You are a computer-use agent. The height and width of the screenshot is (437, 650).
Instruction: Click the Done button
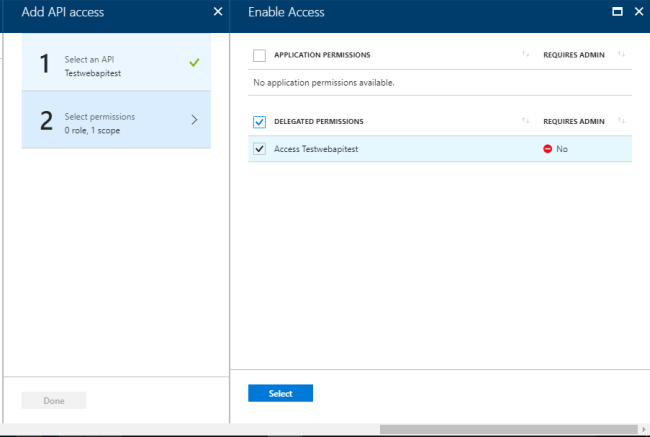[x=54, y=401]
